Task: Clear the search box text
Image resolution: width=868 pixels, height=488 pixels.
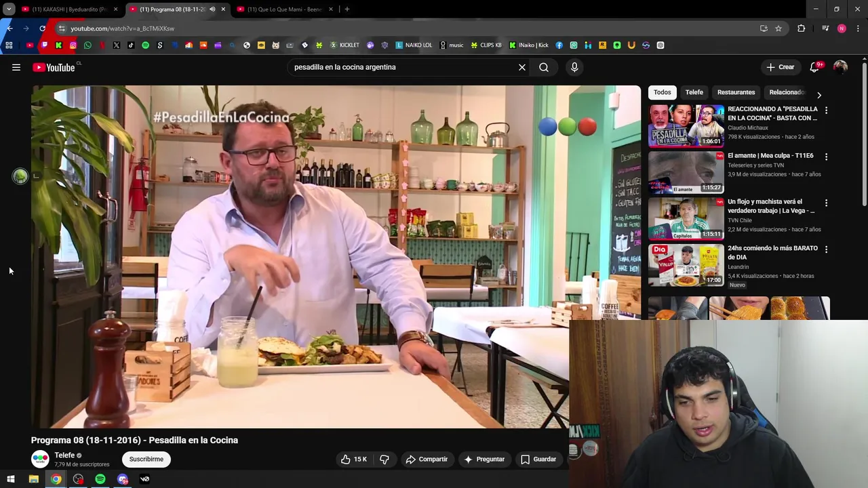Action: coord(522,67)
